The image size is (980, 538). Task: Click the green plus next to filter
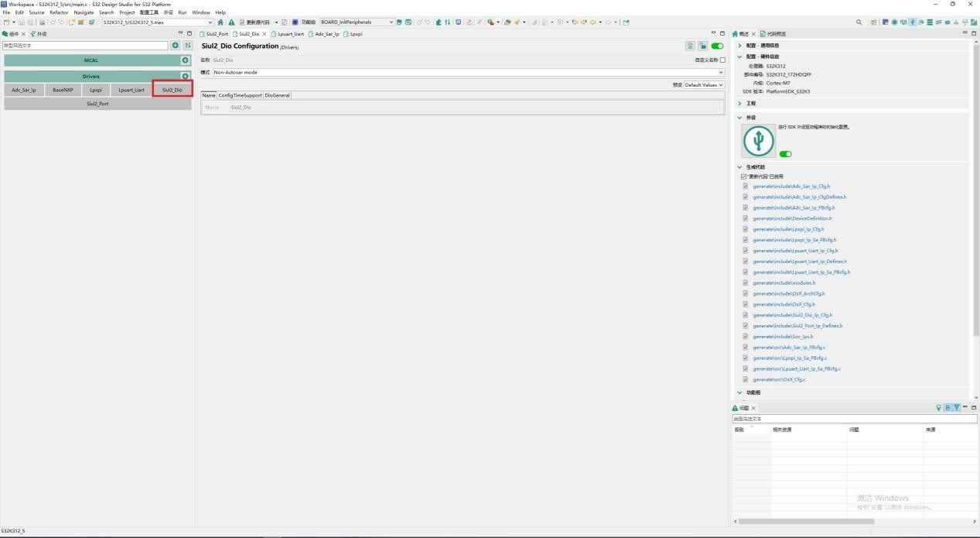(x=175, y=46)
